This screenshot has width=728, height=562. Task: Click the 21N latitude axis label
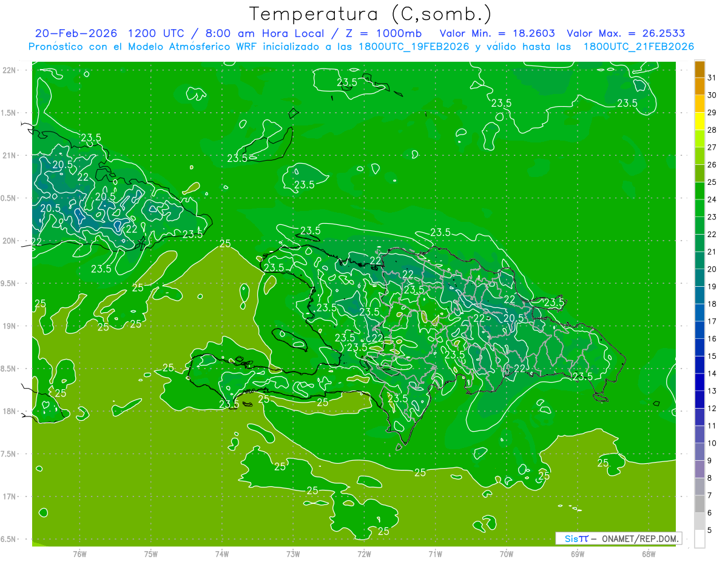(10, 155)
